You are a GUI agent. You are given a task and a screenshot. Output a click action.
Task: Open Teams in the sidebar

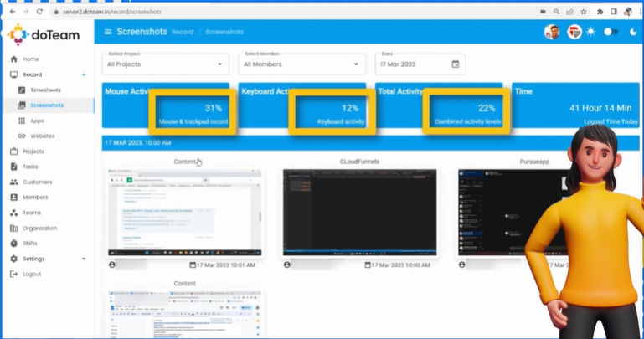(32, 213)
